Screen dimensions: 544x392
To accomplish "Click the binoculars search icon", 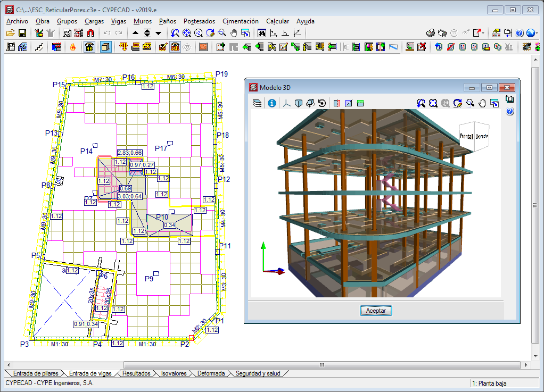I will (x=262, y=33).
